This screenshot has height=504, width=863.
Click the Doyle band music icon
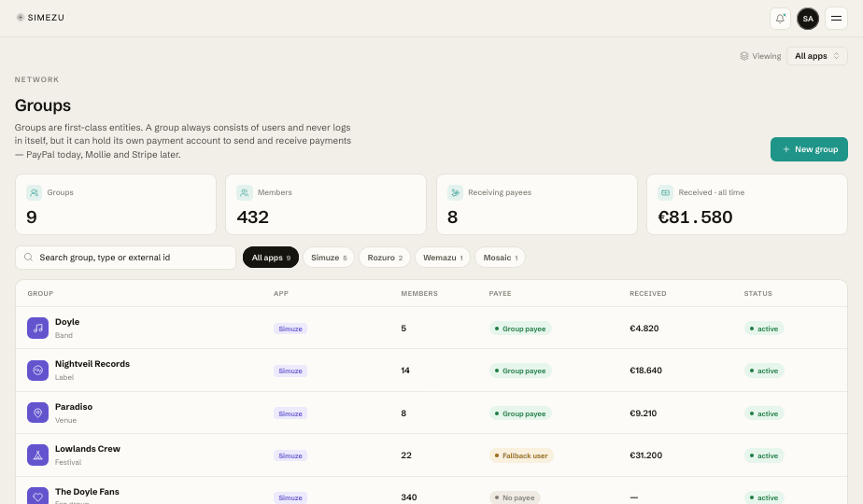(38, 328)
